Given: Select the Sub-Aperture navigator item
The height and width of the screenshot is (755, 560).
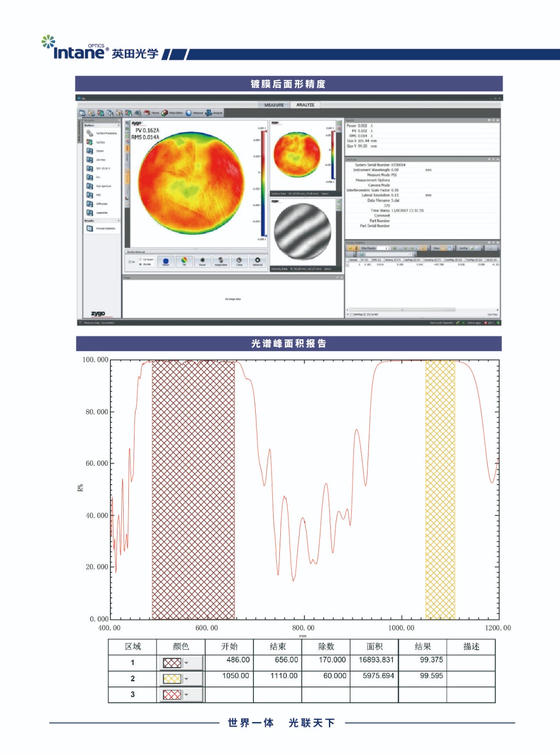Looking at the screenshot, I should (x=99, y=186).
